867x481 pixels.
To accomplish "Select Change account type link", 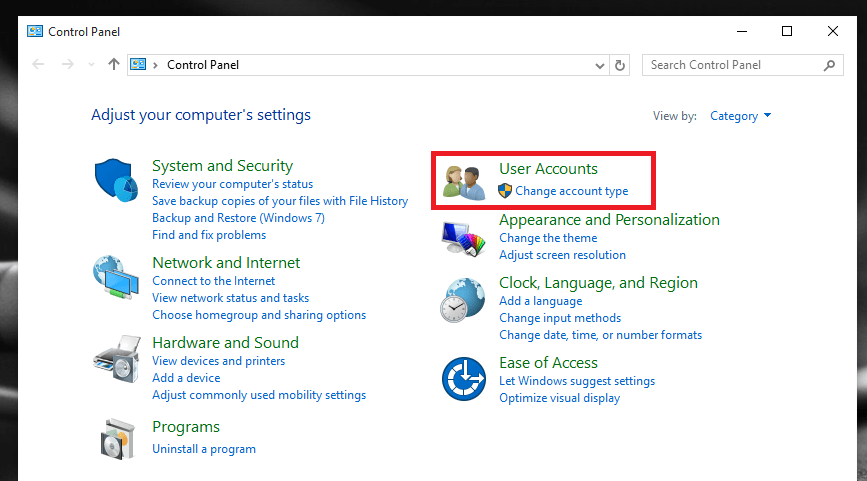I will [x=572, y=191].
